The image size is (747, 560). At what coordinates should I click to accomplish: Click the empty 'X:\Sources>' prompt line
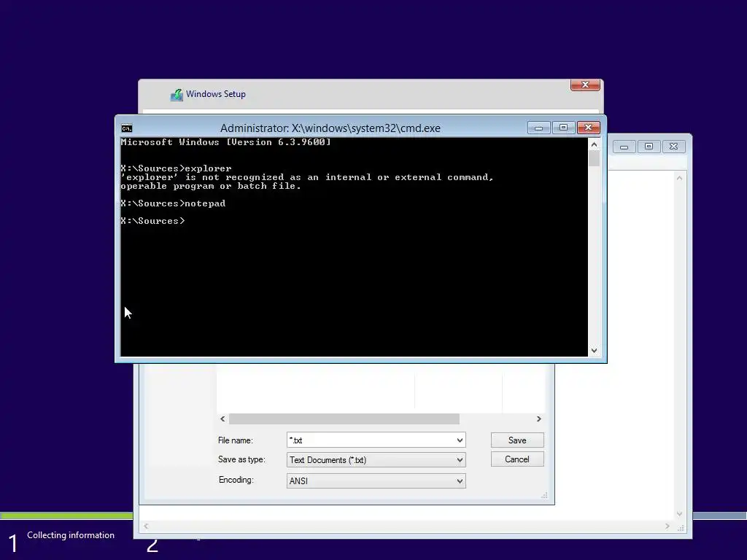(x=152, y=221)
